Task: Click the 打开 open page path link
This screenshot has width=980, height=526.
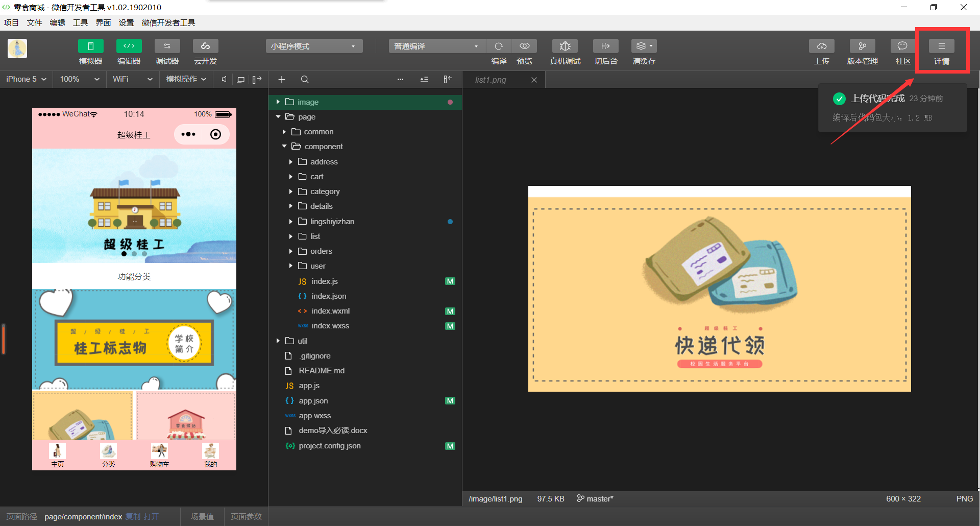Action: [x=151, y=517]
